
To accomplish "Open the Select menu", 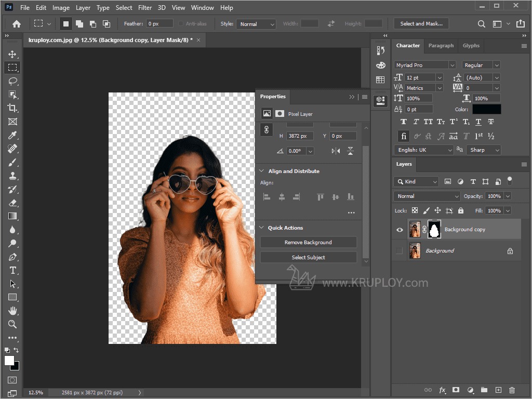I will (x=124, y=7).
